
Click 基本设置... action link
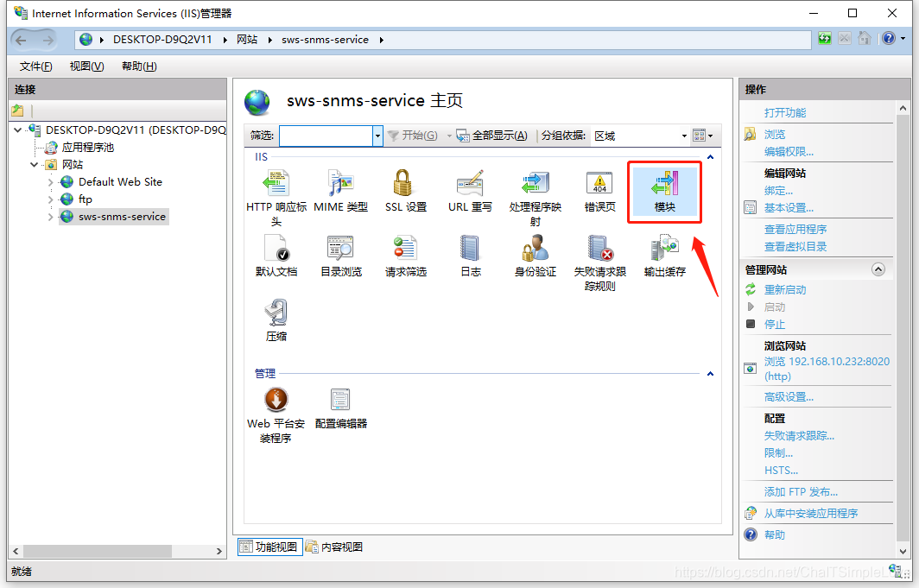[x=789, y=208]
